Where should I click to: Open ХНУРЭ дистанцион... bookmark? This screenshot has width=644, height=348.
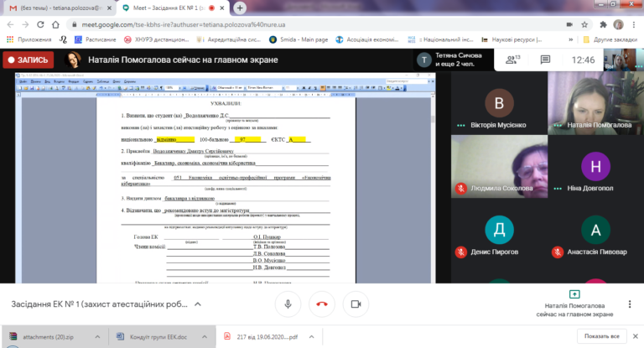pos(156,39)
